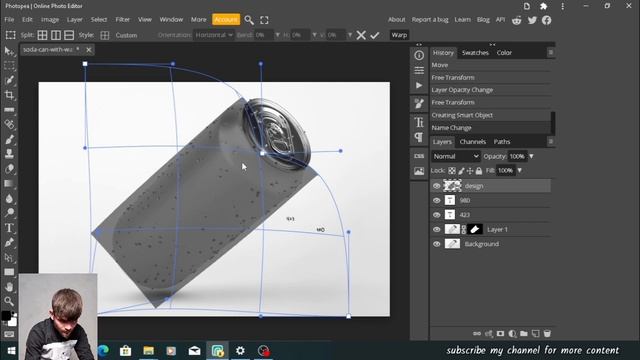Select the Gradient tool

point(9,183)
